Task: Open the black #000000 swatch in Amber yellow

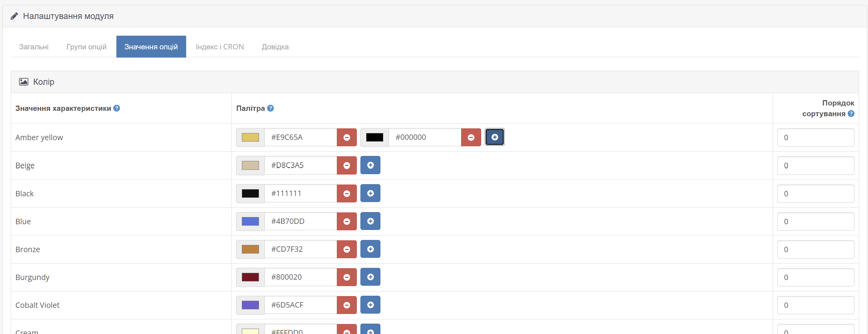Action: (x=374, y=137)
